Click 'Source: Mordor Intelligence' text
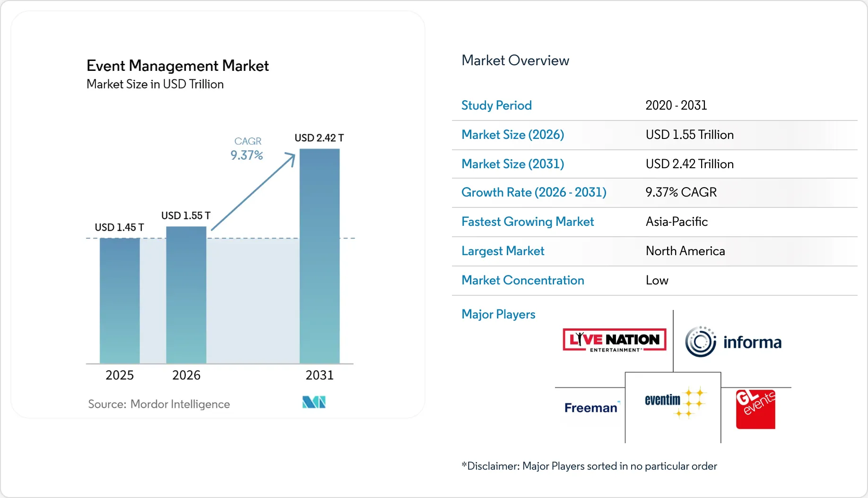868x498 pixels. (159, 404)
